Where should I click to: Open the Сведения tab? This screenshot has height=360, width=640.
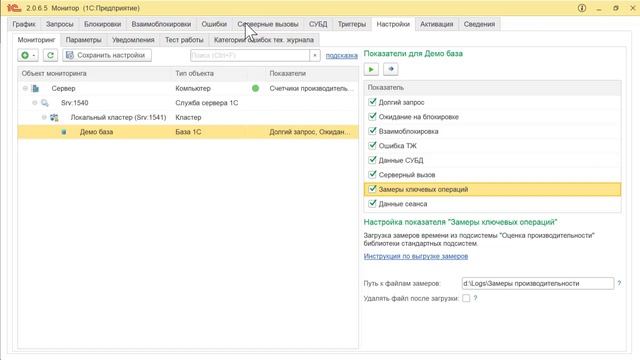coord(479,24)
